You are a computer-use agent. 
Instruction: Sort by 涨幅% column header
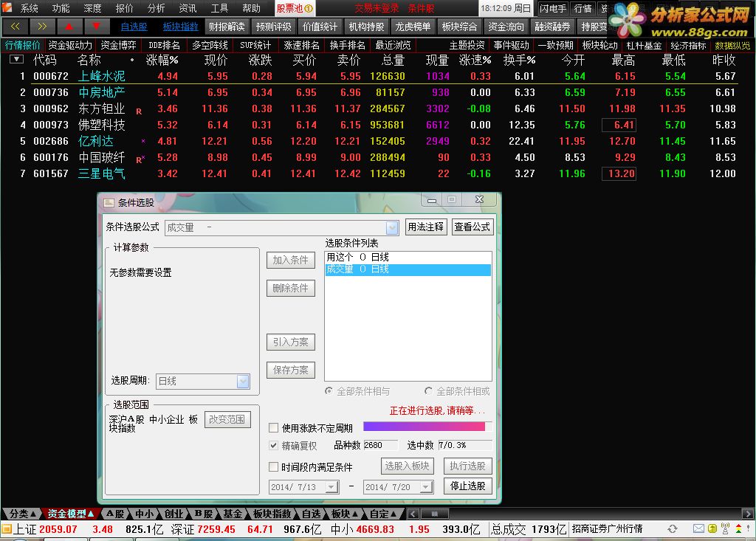pos(162,61)
